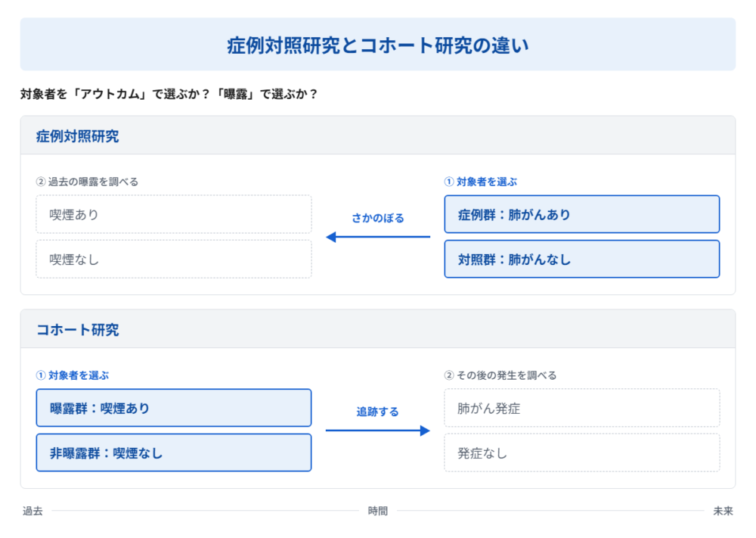Click the 喫煙なし dashed box
This screenshot has height=538, width=756.
pyautogui.click(x=174, y=259)
